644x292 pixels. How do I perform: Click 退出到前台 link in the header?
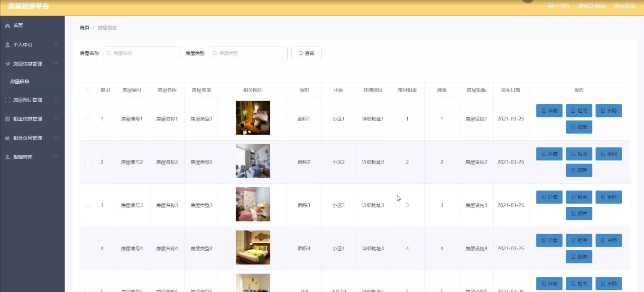[591, 6]
